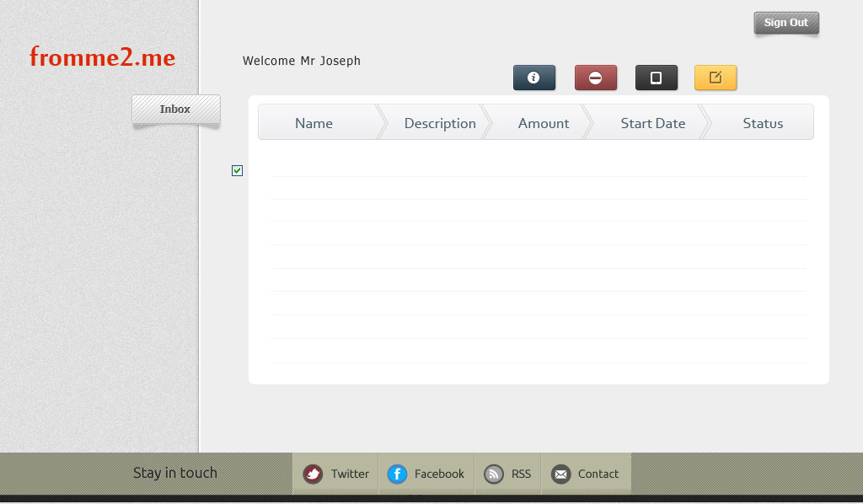Open the Inbox tab
Image resolution: width=863 pixels, height=504 pixels.
(x=175, y=109)
